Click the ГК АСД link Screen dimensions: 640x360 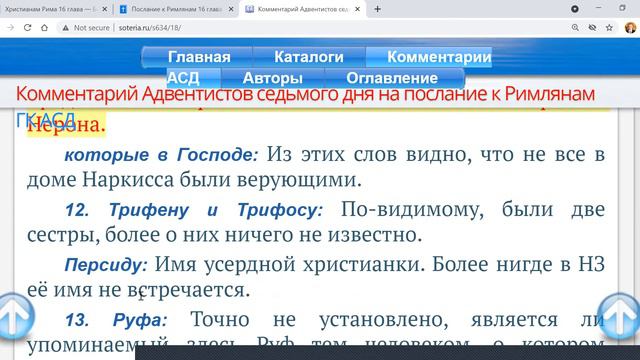point(46,120)
